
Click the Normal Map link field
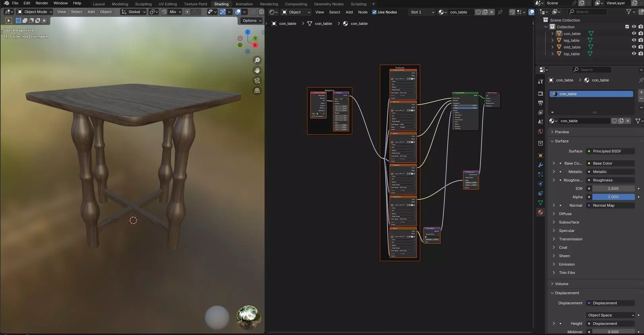coord(611,205)
